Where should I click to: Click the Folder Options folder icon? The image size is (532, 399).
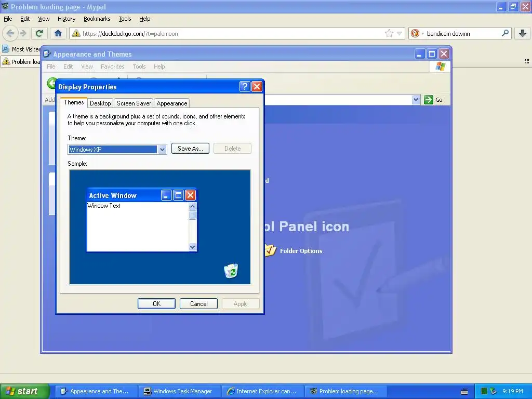[270, 250]
